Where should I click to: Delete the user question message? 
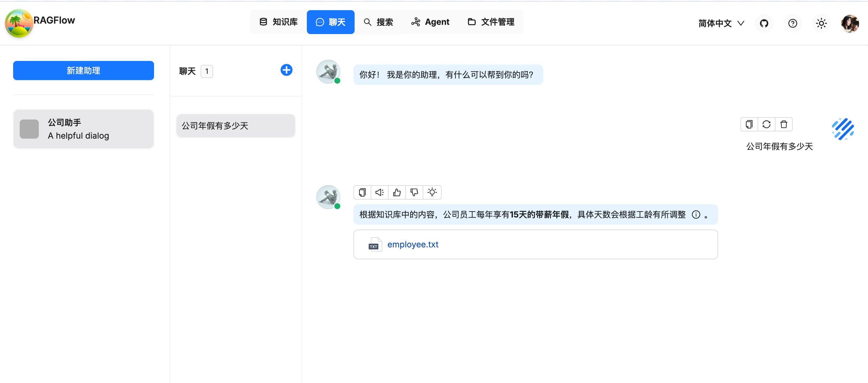(x=784, y=124)
